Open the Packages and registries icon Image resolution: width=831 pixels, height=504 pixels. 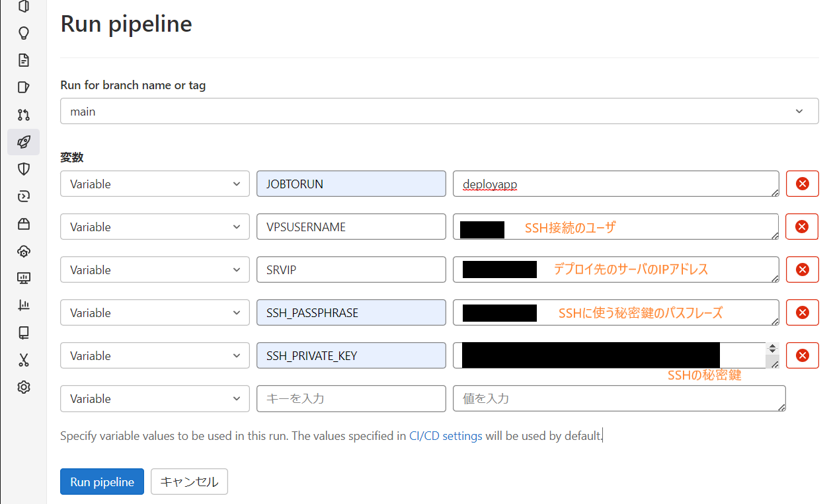pos(24,224)
